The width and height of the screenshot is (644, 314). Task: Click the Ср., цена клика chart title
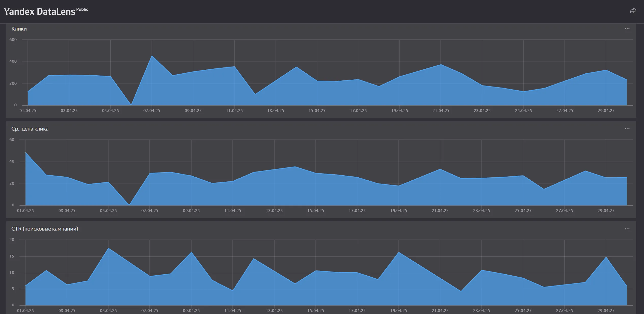point(30,129)
